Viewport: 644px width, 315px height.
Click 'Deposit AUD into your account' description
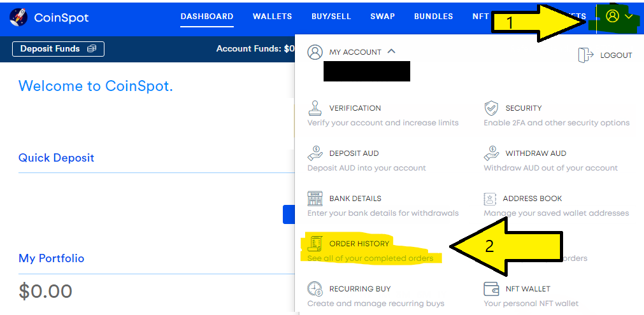coord(366,168)
